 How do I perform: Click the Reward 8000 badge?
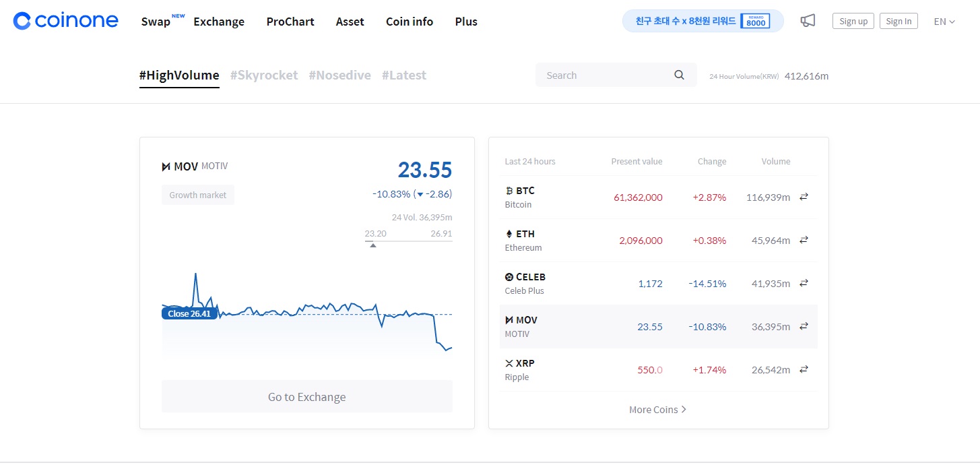pos(755,21)
